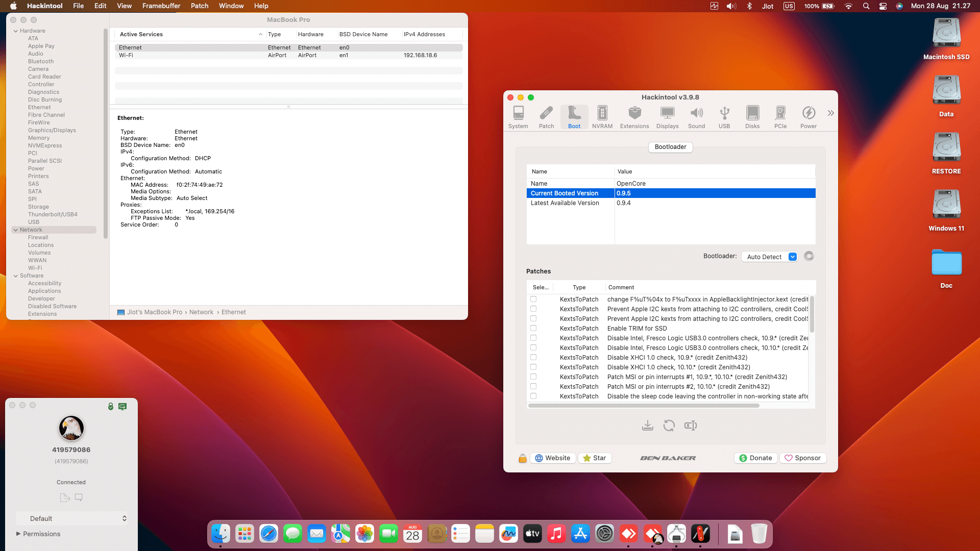Expand the Permissions disclosure triangle
980x551 pixels.
18,534
